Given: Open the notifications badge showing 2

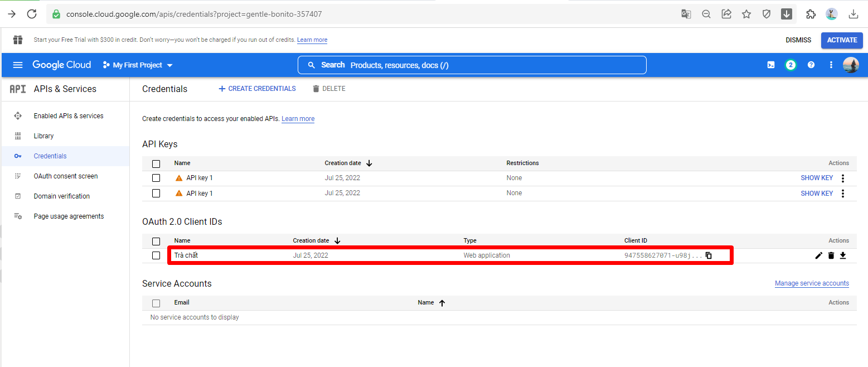Looking at the screenshot, I should tap(790, 65).
